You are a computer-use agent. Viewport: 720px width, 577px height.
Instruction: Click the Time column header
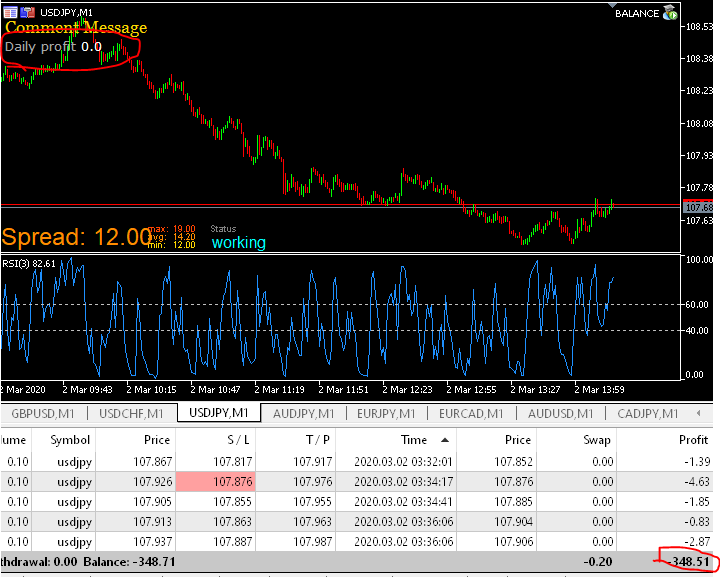[396, 440]
